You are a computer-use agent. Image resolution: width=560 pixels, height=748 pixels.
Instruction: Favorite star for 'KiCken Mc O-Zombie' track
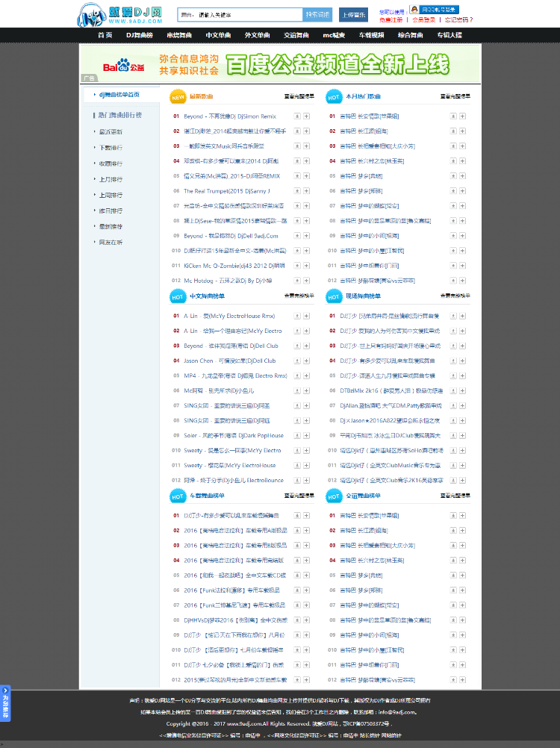(297, 266)
